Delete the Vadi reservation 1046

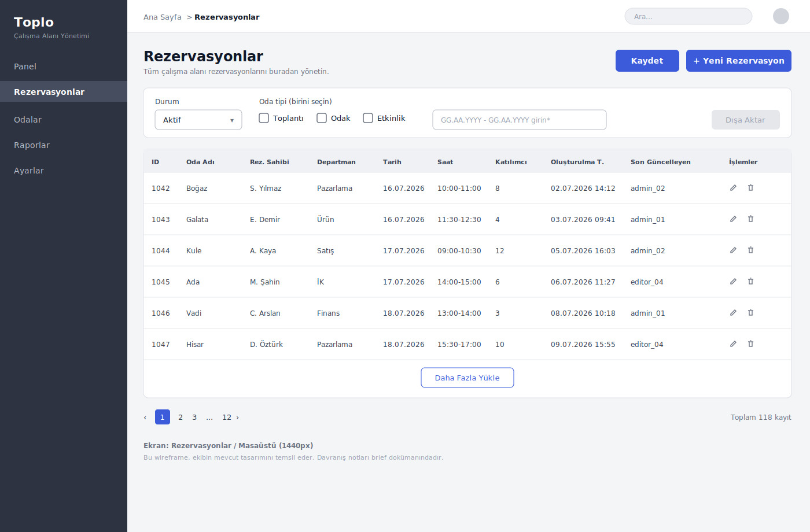pyautogui.click(x=750, y=313)
